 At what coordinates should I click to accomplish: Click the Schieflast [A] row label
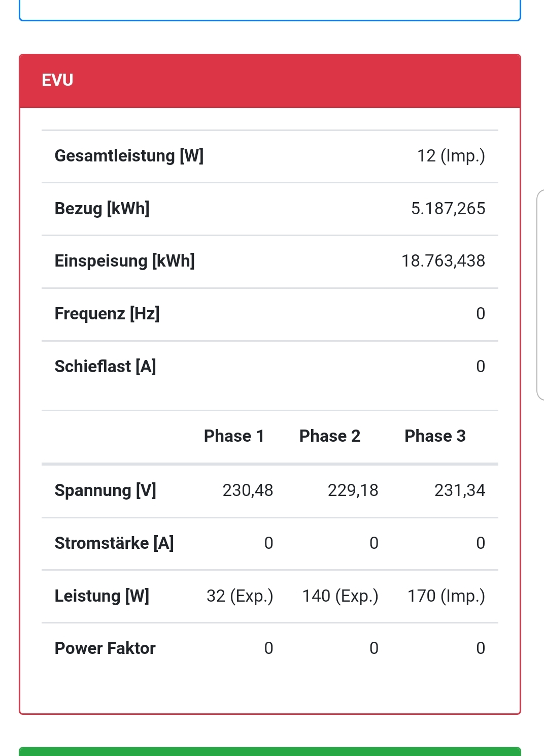coord(105,367)
